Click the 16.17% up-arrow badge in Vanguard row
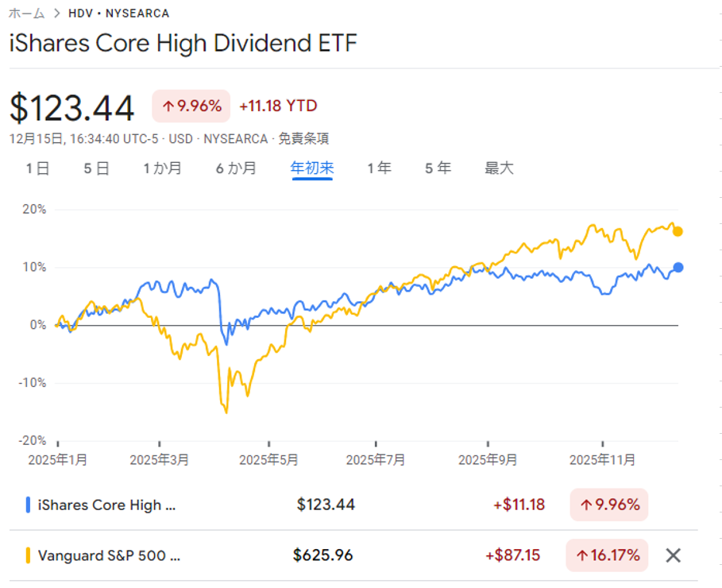Viewport: 722px width, 588px height. click(607, 555)
